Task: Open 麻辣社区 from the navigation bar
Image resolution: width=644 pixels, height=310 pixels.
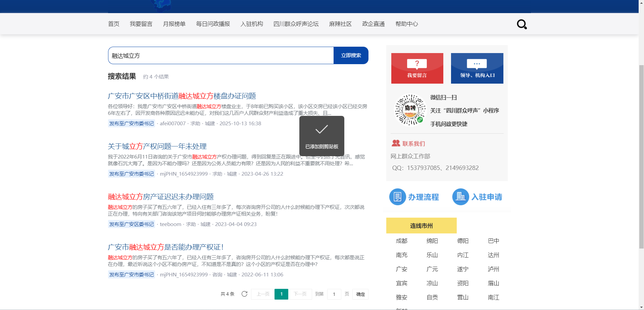Action: click(x=340, y=24)
